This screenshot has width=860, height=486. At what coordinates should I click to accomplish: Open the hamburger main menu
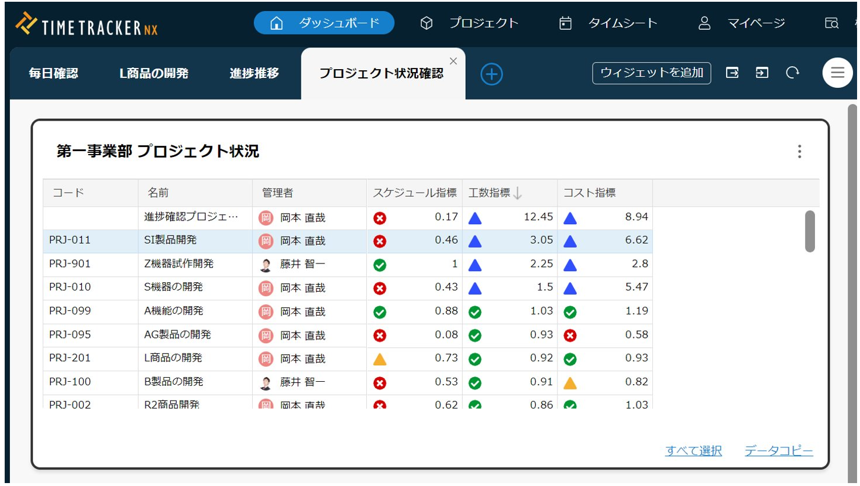pyautogui.click(x=837, y=73)
